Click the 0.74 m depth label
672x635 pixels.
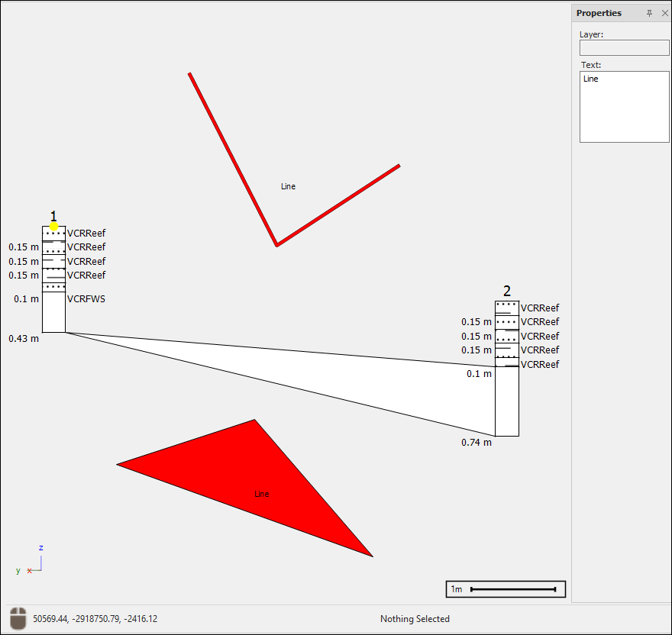(x=477, y=442)
